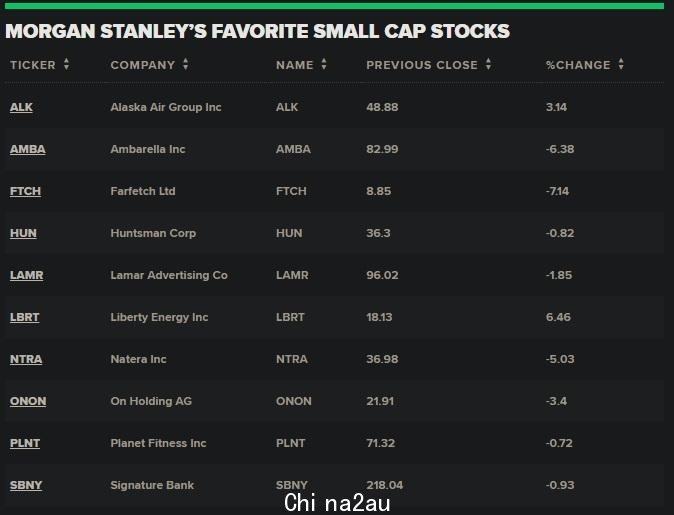Follow the FTCH ticker link
Viewport: 674px width, 515px height.
coord(25,191)
